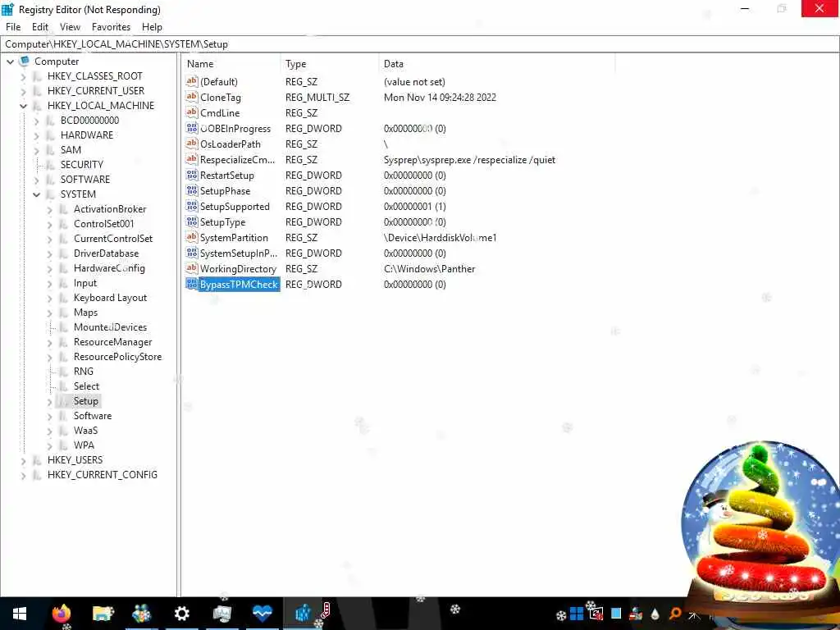The height and width of the screenshot is (630, 840).
Task: Click the Registry Editor title bar icon
Action: [x=7, y=9]
